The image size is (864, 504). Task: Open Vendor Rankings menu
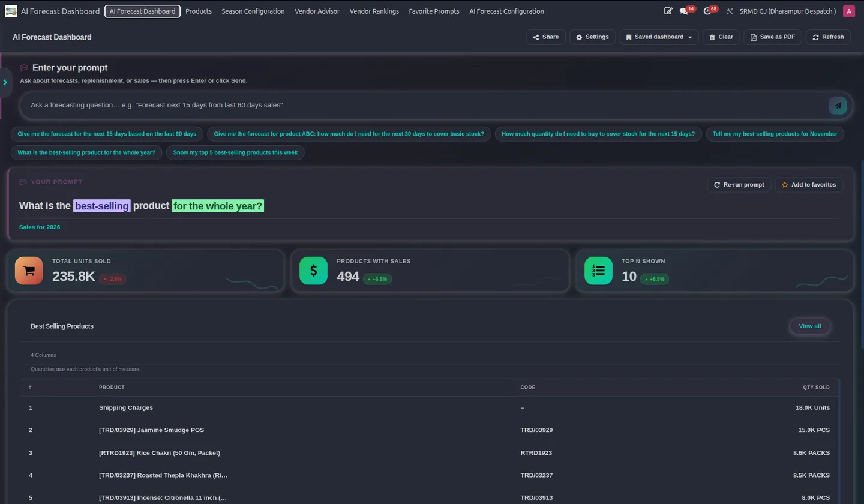click(x=374, y=11)
